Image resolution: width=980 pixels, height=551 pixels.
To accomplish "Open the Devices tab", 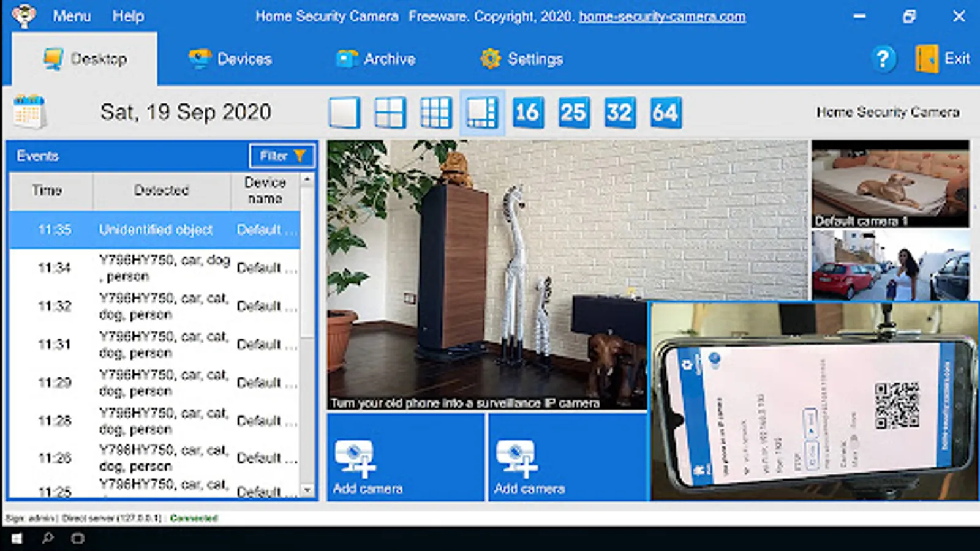I will point(230,59).
